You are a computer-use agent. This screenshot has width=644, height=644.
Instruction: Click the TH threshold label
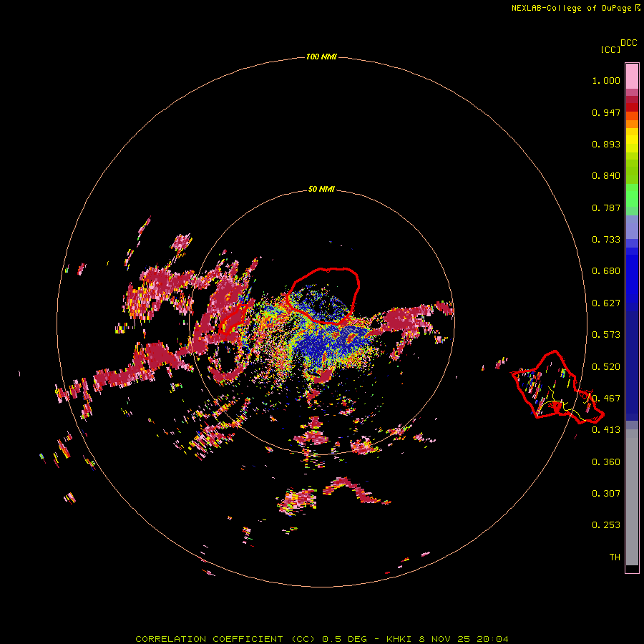615,557
